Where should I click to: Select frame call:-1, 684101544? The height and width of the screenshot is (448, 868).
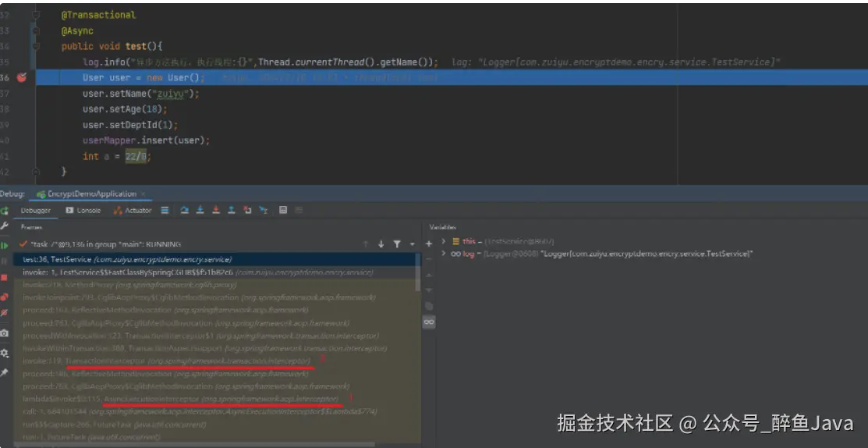coord(217,411)
